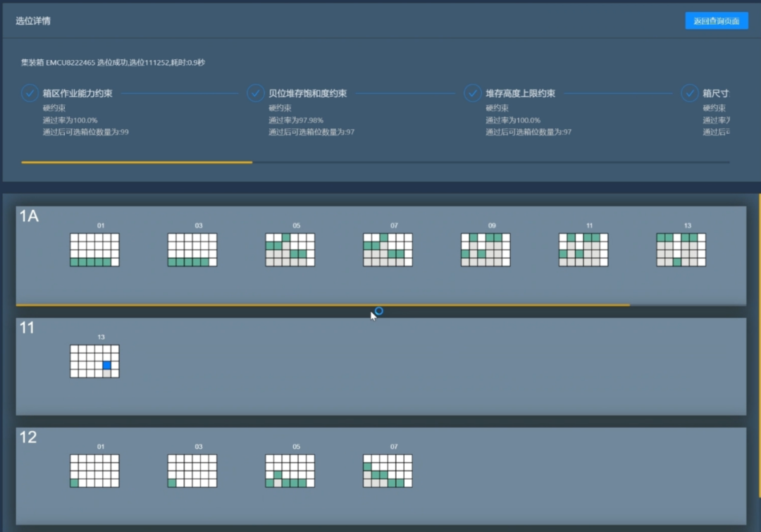Open bay 13 grid in block 1A
Image resolution: width=761 pixels, height=532 pixels.
681,250
